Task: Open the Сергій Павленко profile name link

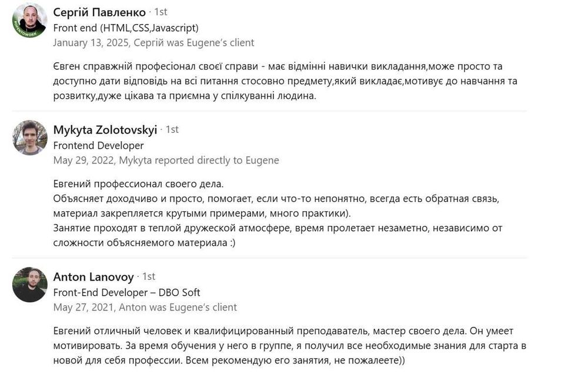Action: (x=99, y=12)
